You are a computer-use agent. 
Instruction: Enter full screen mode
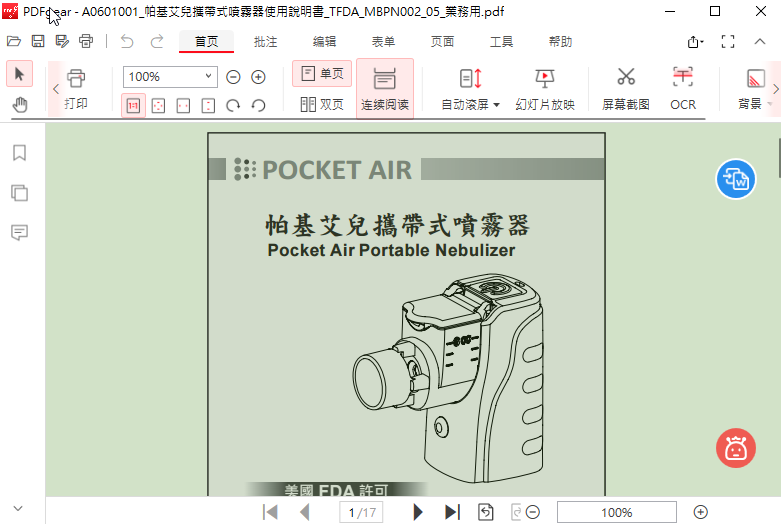728,42
